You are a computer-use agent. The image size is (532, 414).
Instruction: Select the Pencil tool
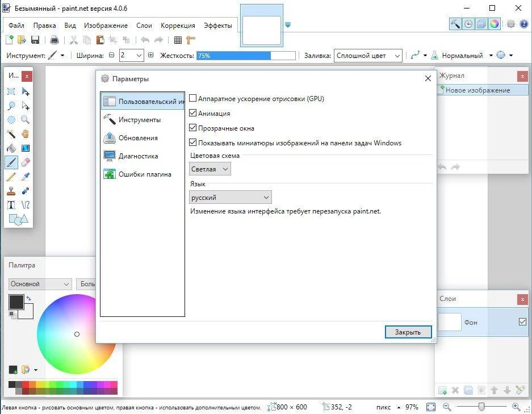(x=11, y=177)
